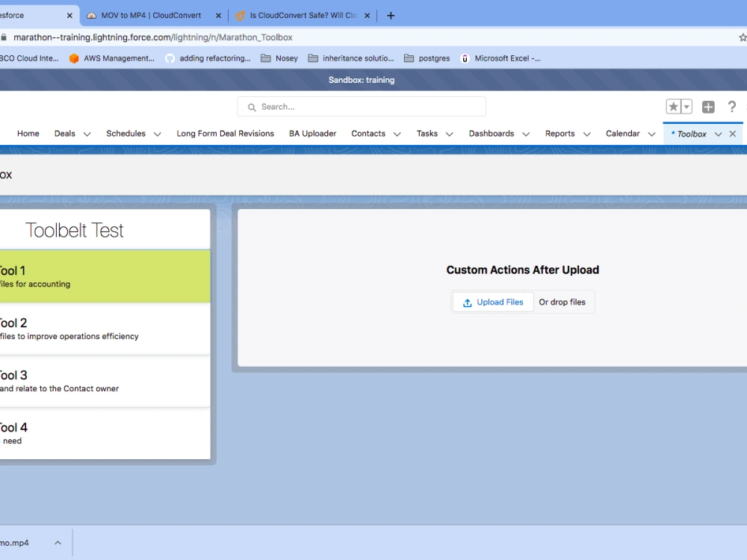Open the Contacts nav tab
This screenshot has height=560, width=747.
click(x=368, y=134)
